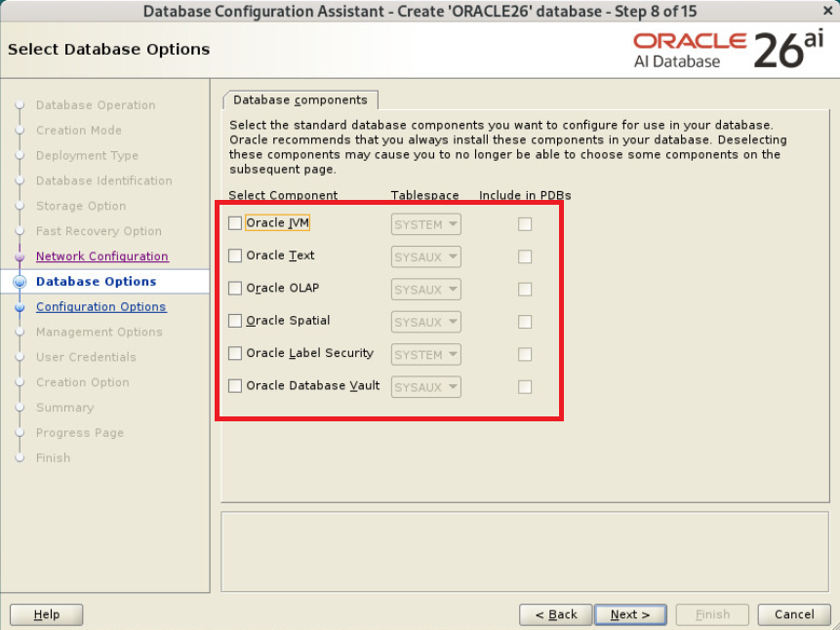Click the Select Database Options heading
The image size is (840, 630).
(108, 50)
